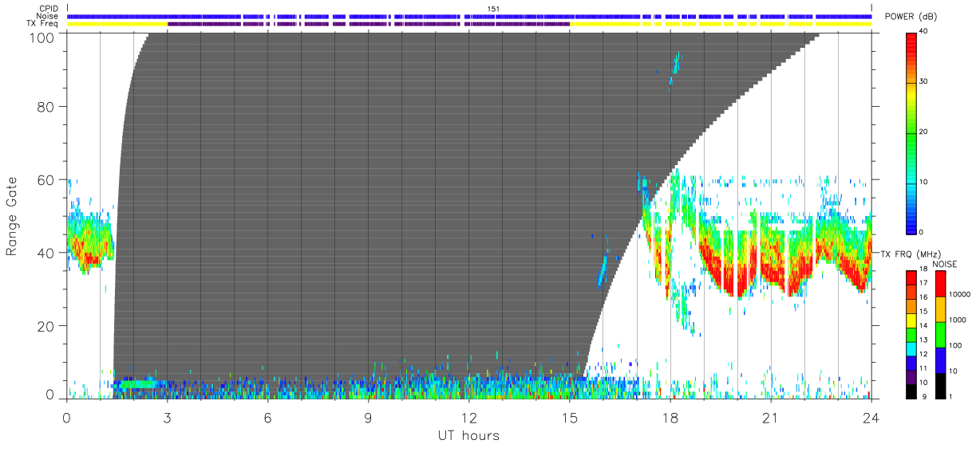This screenshot has width=980, height=452.
Task: Click the TX FRQ frequency color scale
Action: click(x=912, y=334)
